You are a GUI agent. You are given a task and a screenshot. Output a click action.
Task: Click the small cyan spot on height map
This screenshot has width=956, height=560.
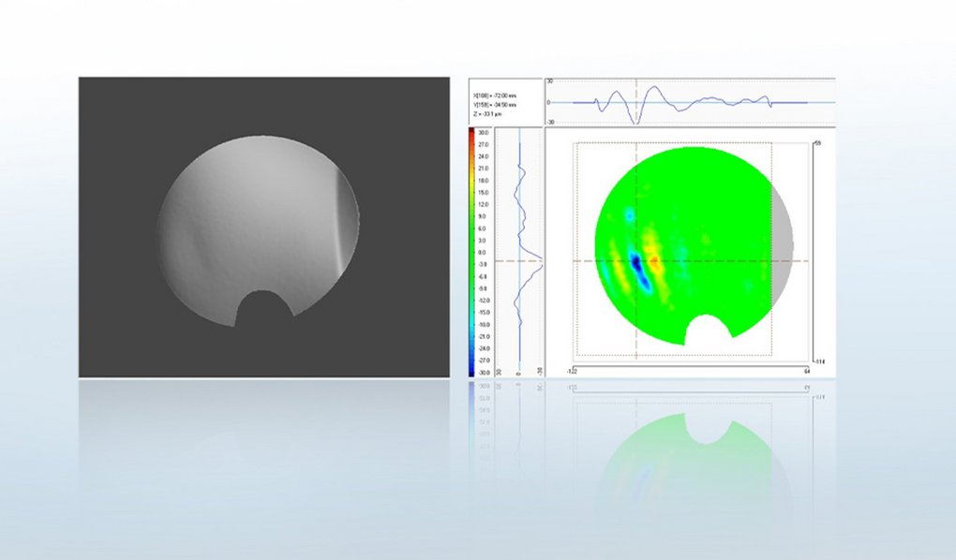click(x=629, y=214)
